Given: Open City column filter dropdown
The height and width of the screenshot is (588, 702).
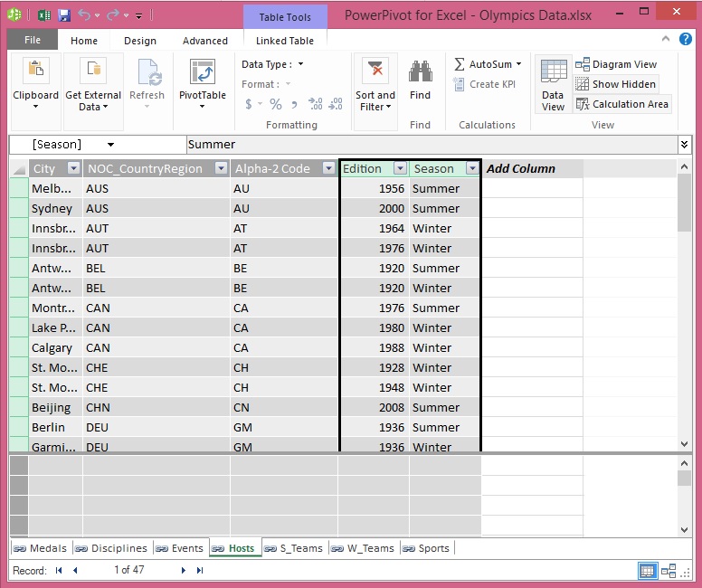Looking at the screenshot, I should pos(73,168).
